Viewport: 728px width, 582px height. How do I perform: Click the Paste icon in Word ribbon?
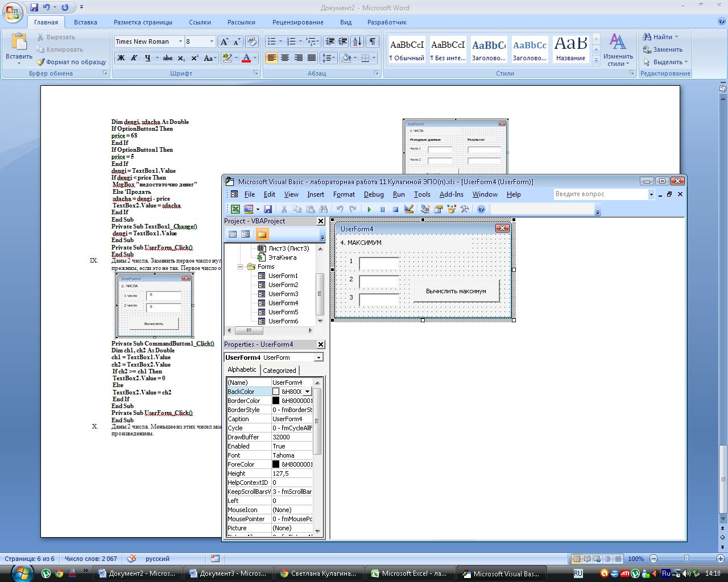click(19, 43)
